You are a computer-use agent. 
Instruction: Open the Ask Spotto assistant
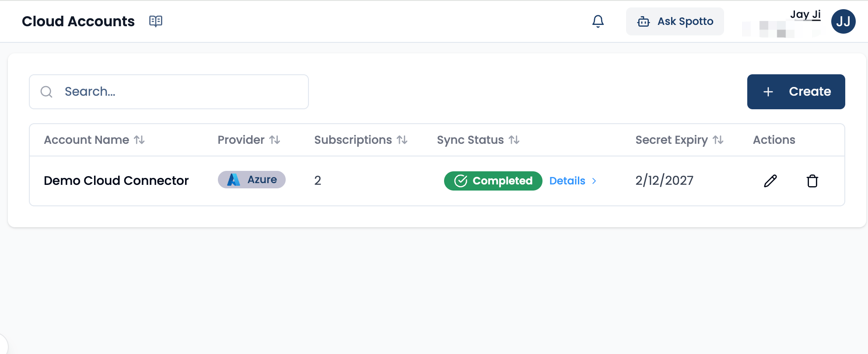[x=675, y=21]
